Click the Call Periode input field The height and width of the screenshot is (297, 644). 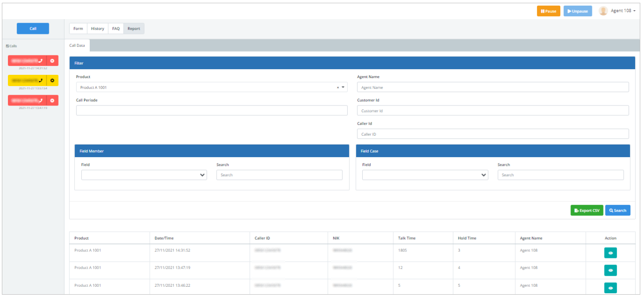click(212, 110)
